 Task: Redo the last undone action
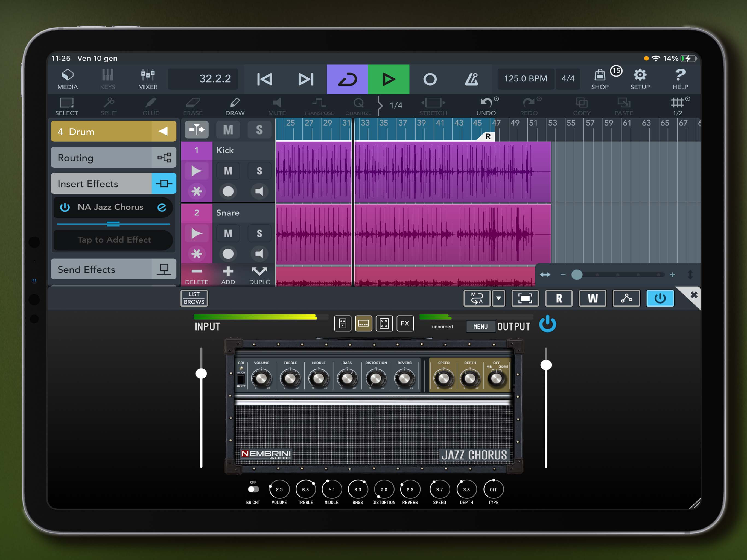tap(529, 106)
